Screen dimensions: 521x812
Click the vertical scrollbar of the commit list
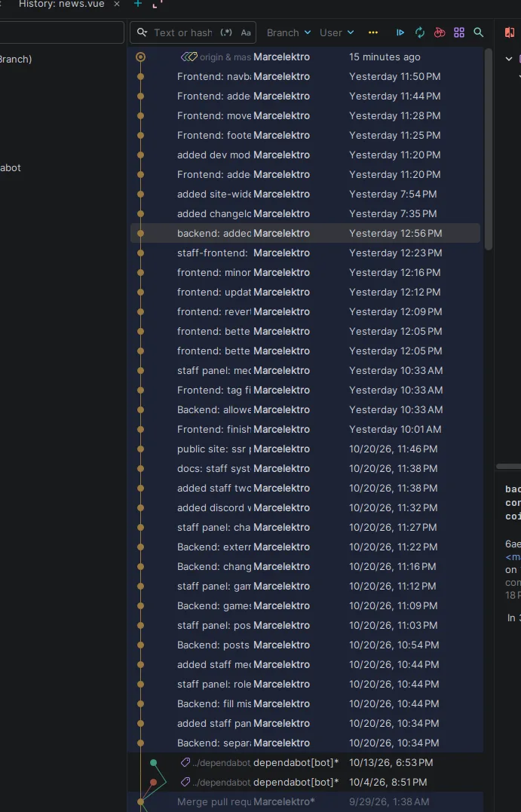tap(489, 150)
